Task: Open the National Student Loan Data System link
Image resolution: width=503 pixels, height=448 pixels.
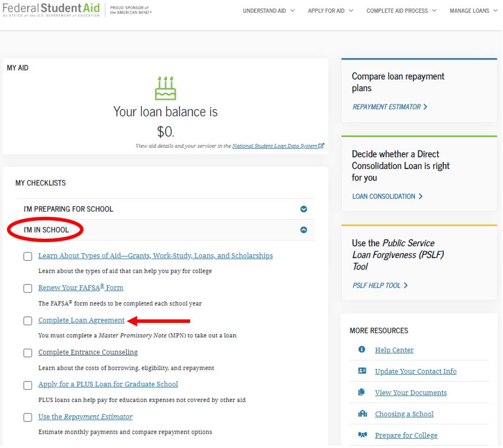Action: [275, 146]
